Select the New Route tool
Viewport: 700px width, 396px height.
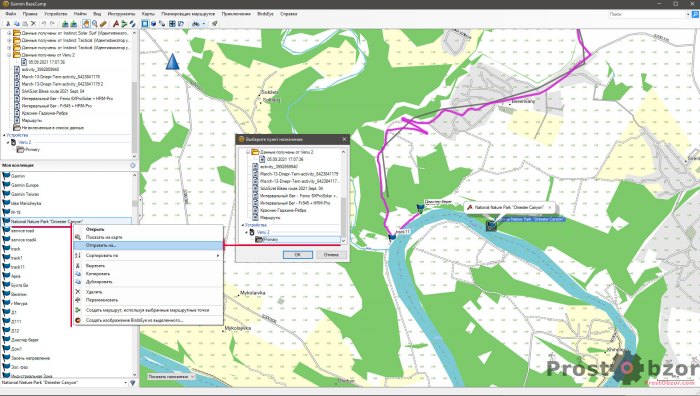tap(124, 24)
